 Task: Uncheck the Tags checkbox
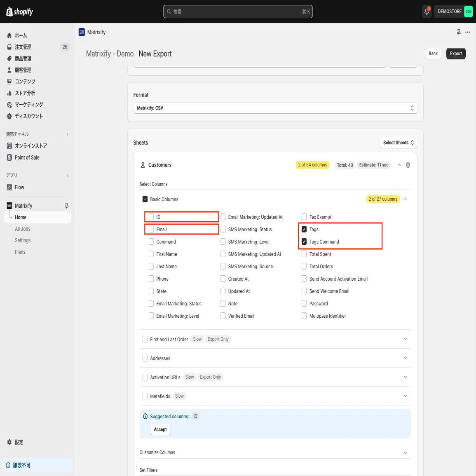point(304,229)
